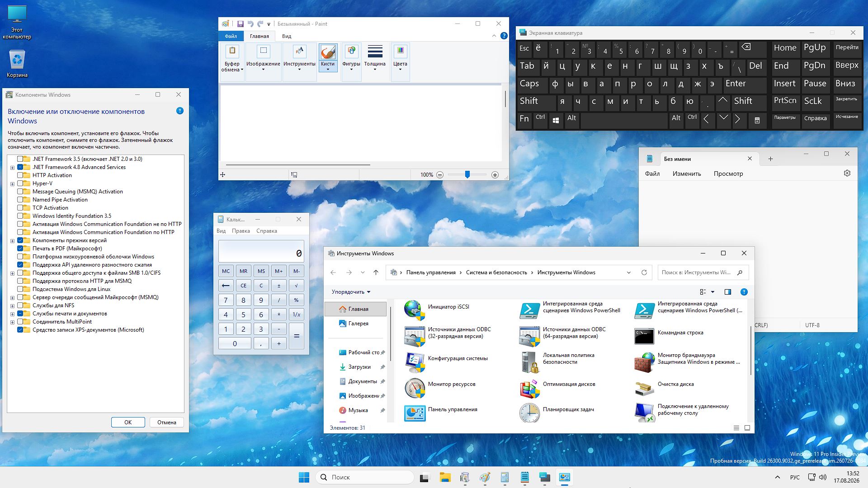Enable the Hyper-V component checkbox
868x488 pixels.
[20, 183]
